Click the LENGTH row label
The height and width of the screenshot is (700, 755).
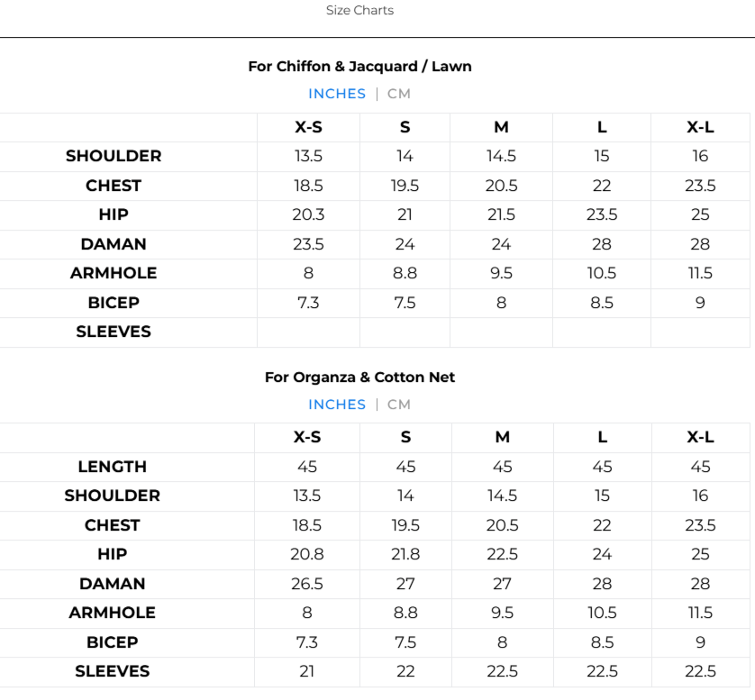tap(113, 467)
